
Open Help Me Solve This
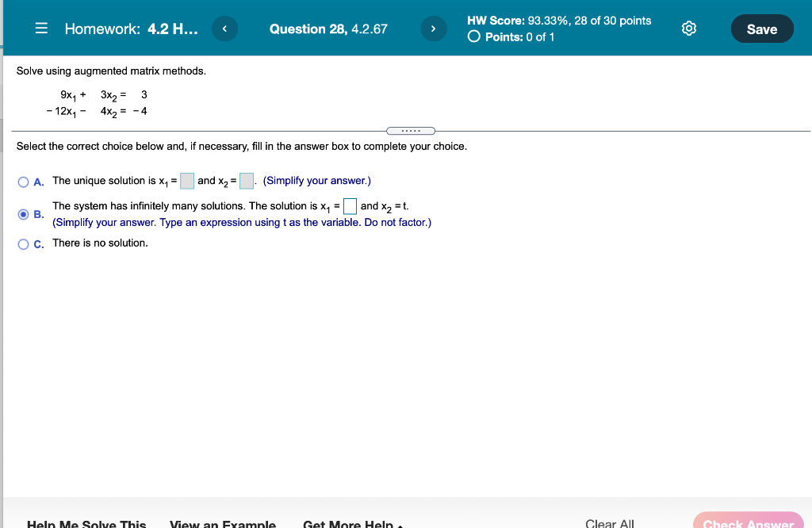[x=86, y=523]
